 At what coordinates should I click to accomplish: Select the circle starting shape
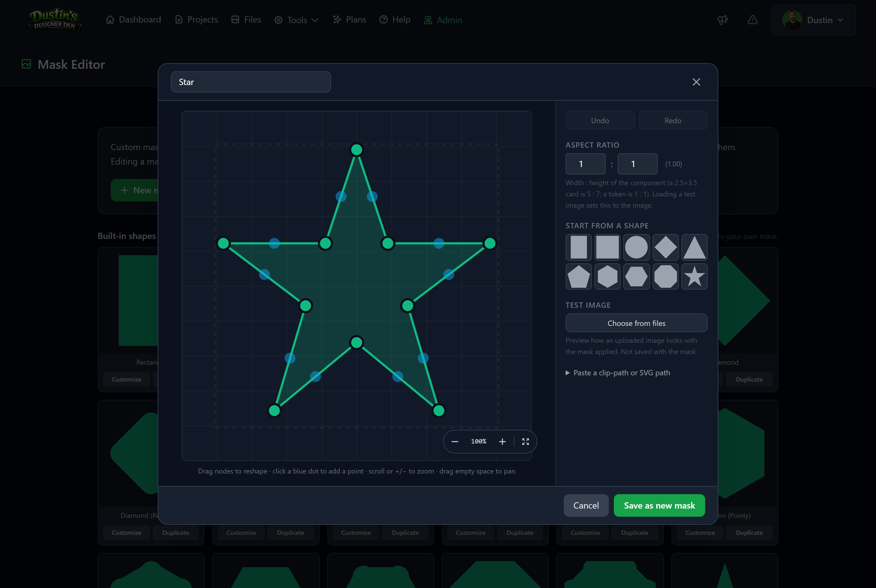pos(636,247)
